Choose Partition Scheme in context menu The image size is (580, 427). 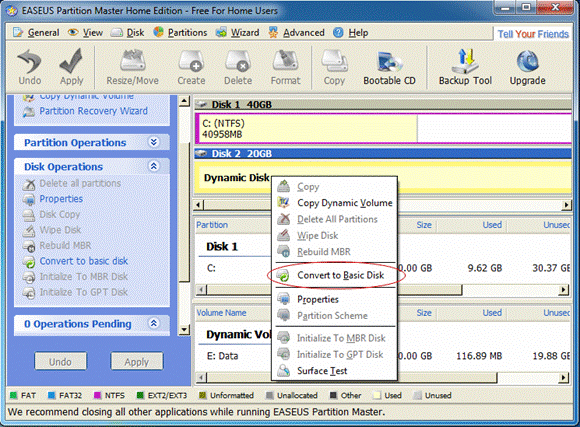click(335, 316)
